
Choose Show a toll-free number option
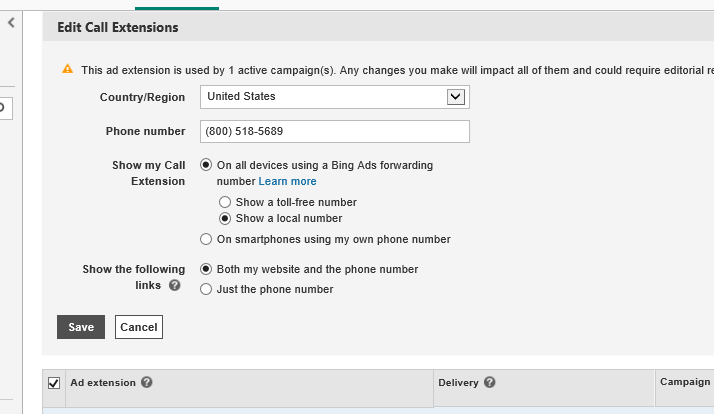[x=225, y=202]
